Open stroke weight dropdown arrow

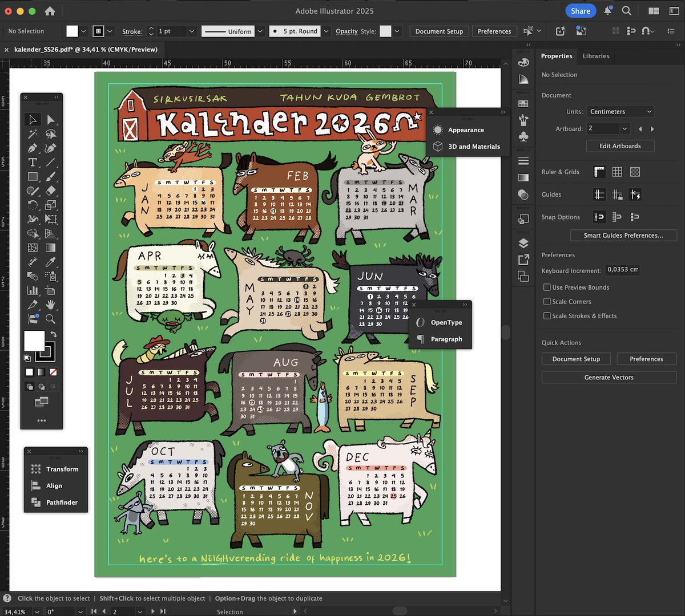(191, 31)
